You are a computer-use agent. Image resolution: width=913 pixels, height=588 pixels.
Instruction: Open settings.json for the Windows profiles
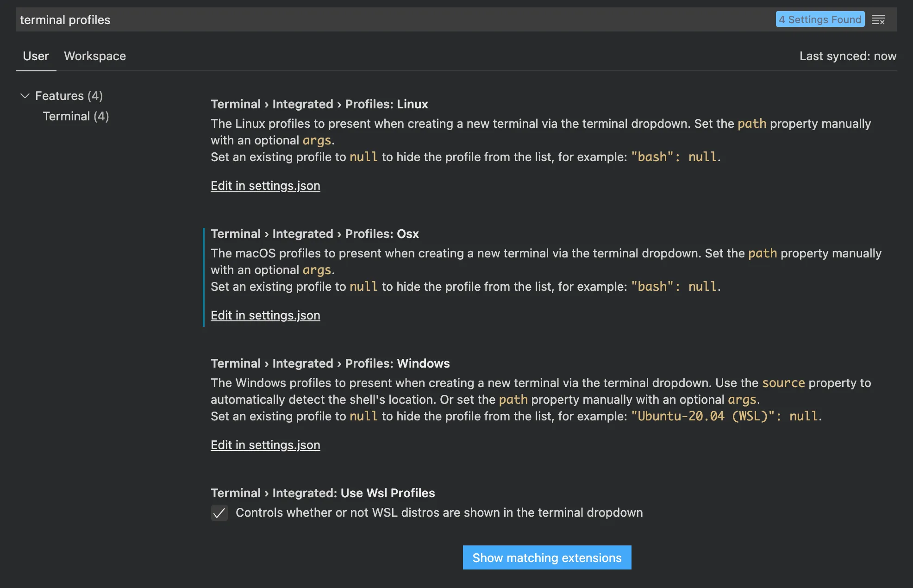(265, 445)
